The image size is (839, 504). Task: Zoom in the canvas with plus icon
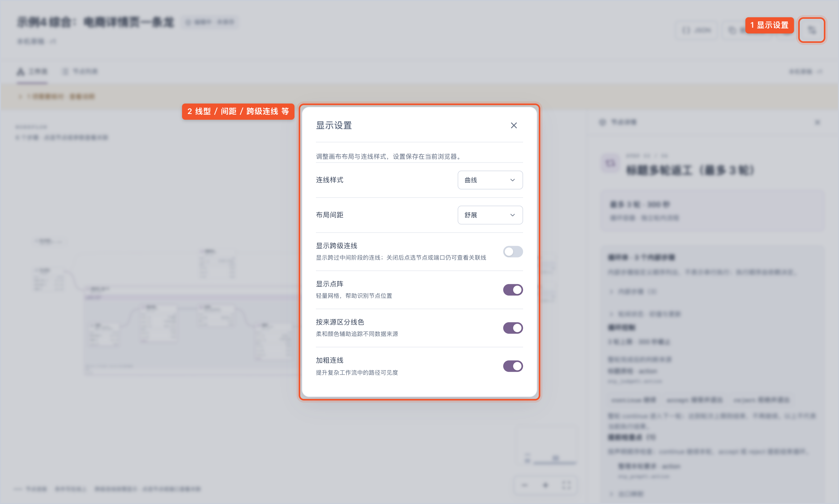546,485
